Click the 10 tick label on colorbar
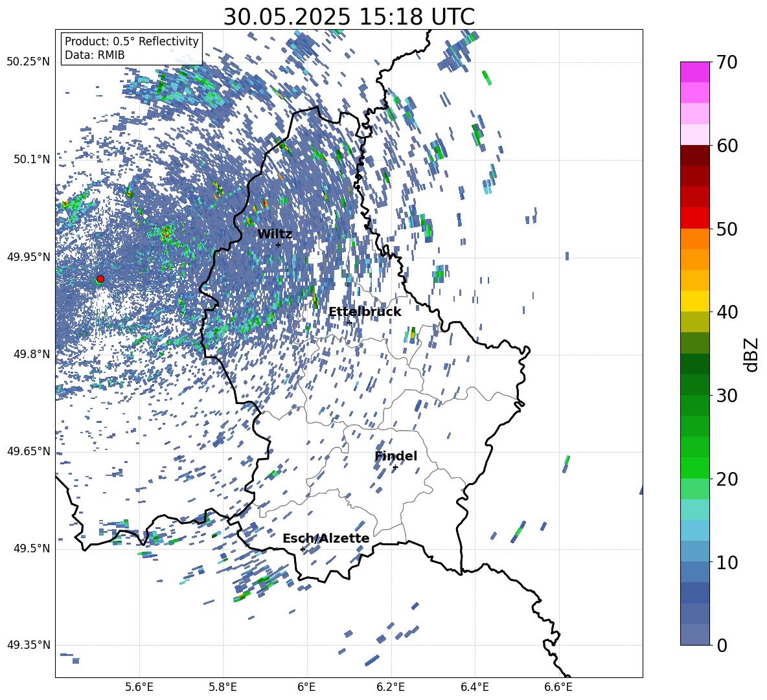Screen dimensions: 767x700 tap(726, 562)
